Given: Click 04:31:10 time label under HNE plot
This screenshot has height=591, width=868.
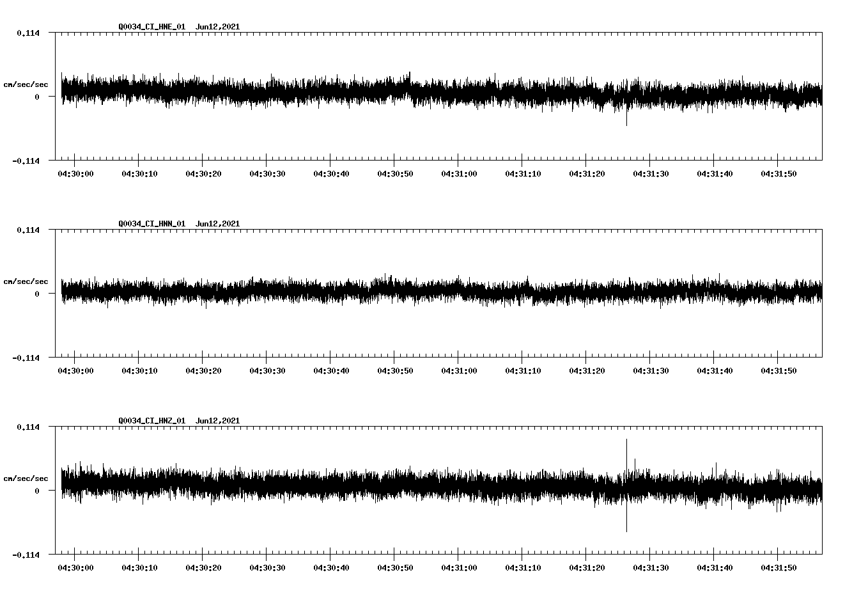Looking at the screenshot, I should tap(523, 174).
